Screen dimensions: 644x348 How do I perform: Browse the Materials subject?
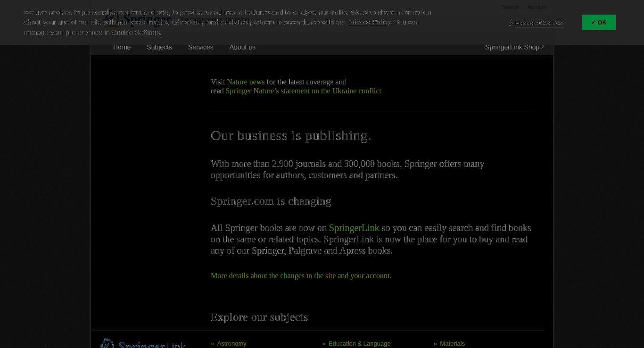(x=452, y=343)
